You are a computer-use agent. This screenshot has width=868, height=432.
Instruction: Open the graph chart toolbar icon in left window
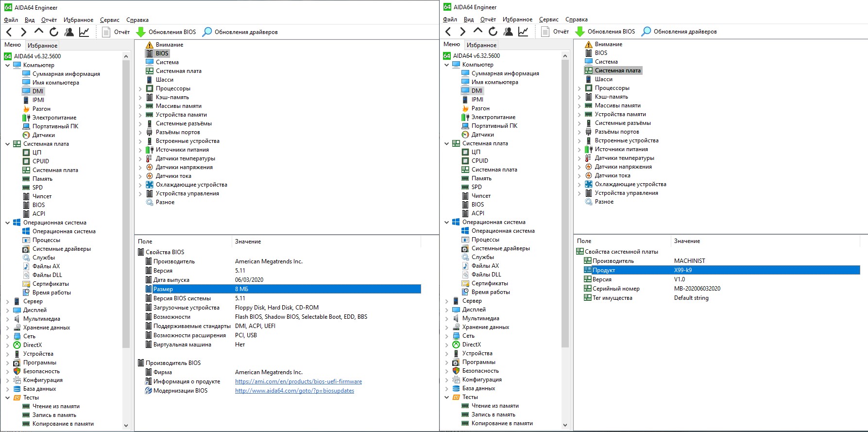pos(84,32)
